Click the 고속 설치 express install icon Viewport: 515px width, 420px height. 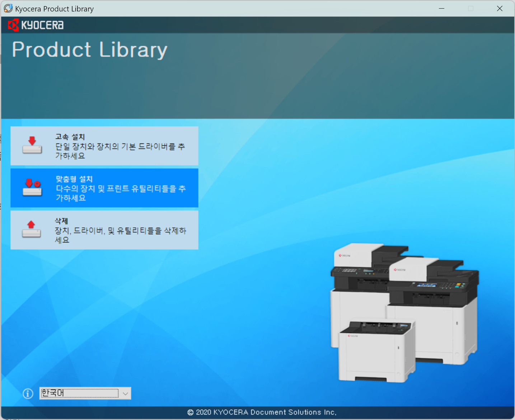[x=32, y=145]
